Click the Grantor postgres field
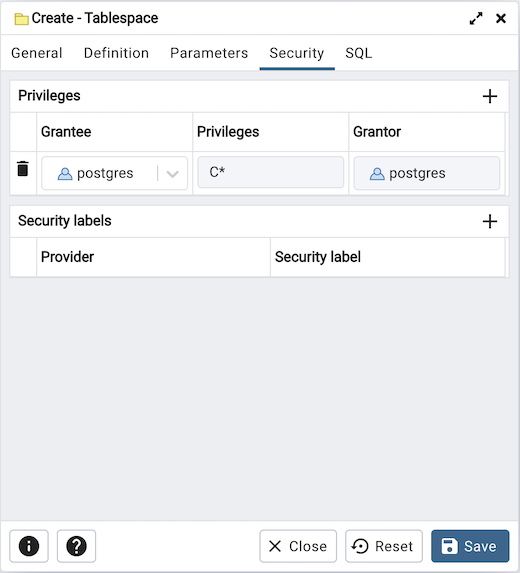Screen dimensions: 520x573 click(426, 173)
